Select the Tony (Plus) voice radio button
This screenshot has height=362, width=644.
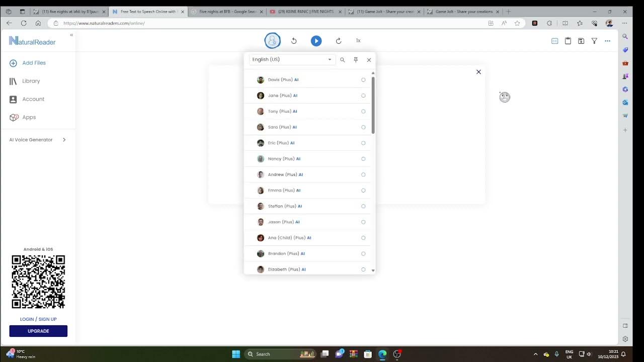coord(363,112)
